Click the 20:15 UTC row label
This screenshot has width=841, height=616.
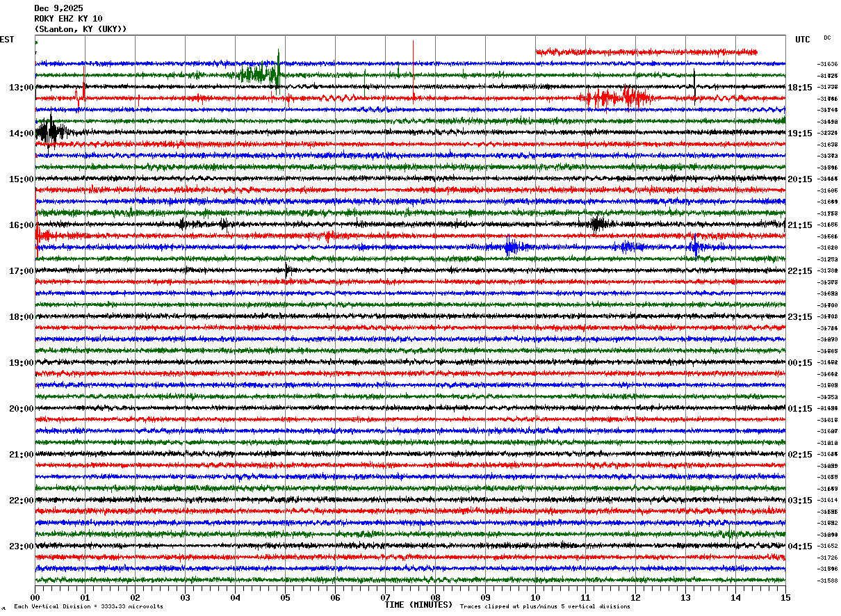click(x=799, y=179)
